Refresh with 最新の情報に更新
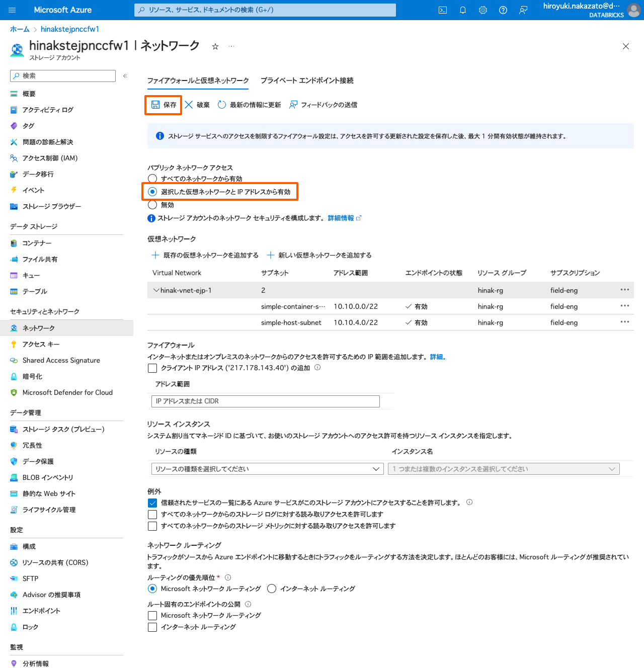This screenshot has height=668, width=644. 249,105
